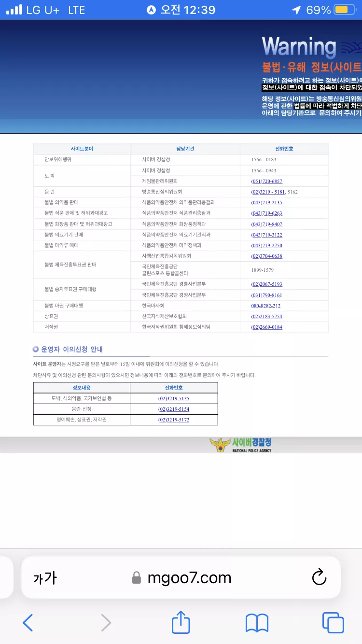Dial (031)790-8161 for 경정사업본부

coord(266,295)
